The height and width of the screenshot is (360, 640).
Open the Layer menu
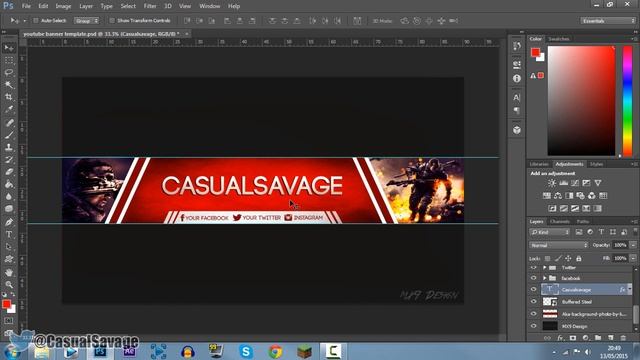pyautogui.click(x=86, y=6)
